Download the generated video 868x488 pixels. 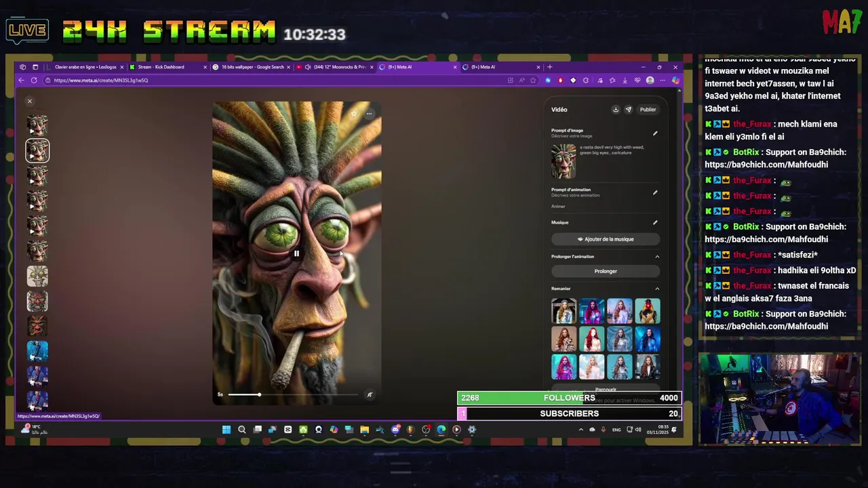pos(616,109)
